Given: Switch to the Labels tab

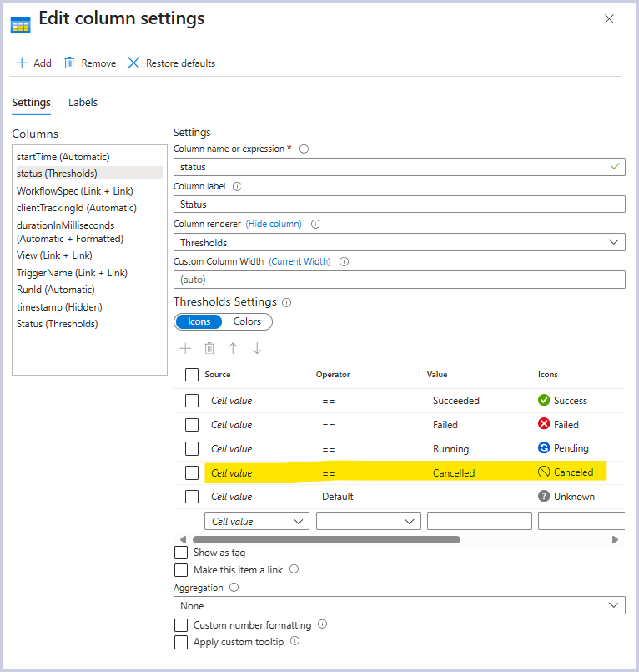Looking at the screenshot, I should [83, 103].
